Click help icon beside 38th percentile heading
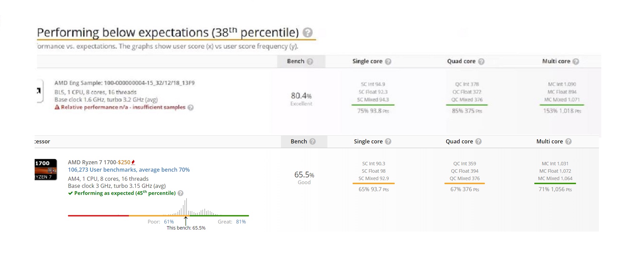This screenshot has height=276, width=644. click(308, 33)
